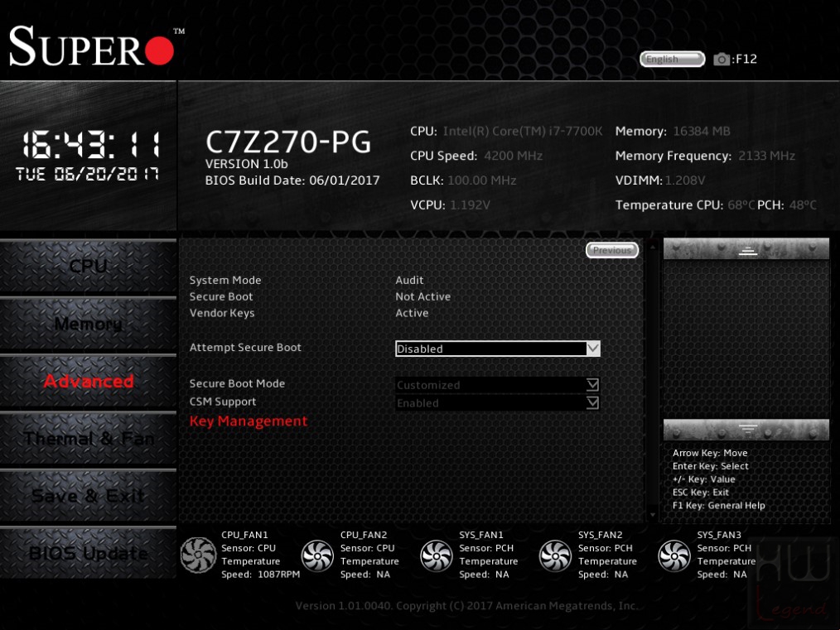
Task: Open the Memory menu section
Action: (x=89, y=324)
